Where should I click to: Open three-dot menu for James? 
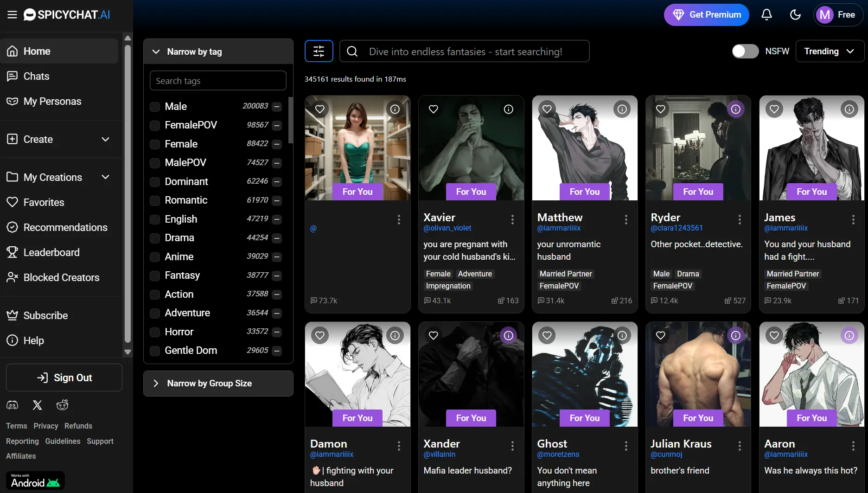tap(853, 219)
